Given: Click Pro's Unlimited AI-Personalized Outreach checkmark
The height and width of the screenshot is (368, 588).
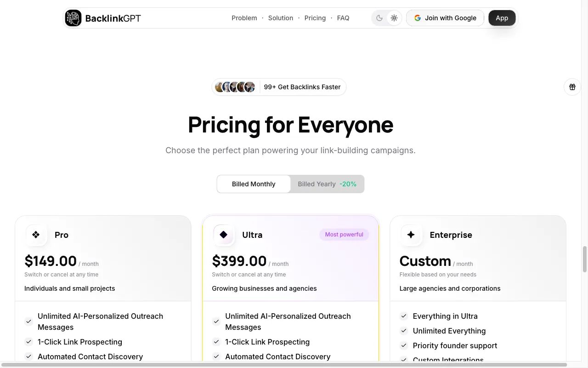Looking at the screenshot, I should point(28,322).
